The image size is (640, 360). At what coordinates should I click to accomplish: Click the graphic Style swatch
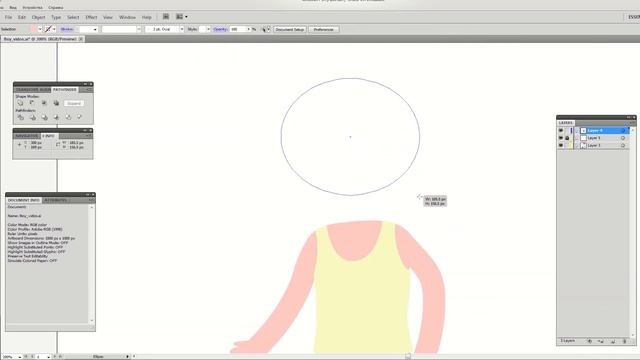[x=202, y=29]
